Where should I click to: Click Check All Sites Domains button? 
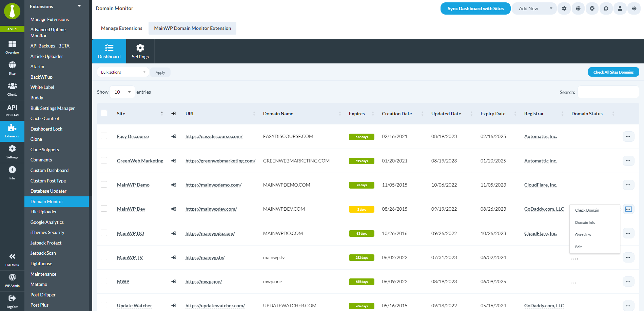613,72
